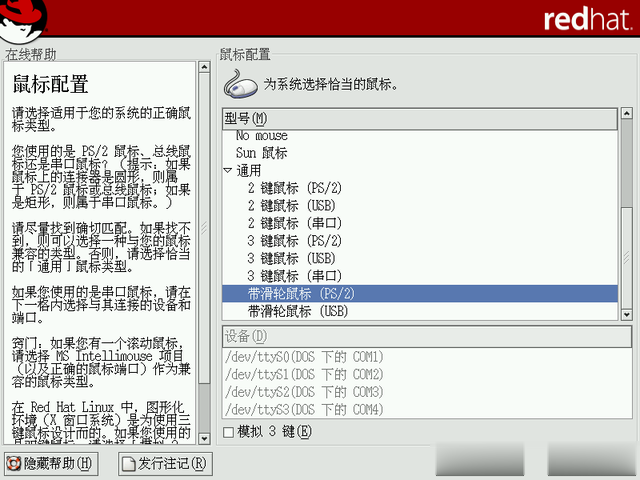Enable the 模拟 3 键 checkbox
The image size is (640, 480).
coord(229,432)
